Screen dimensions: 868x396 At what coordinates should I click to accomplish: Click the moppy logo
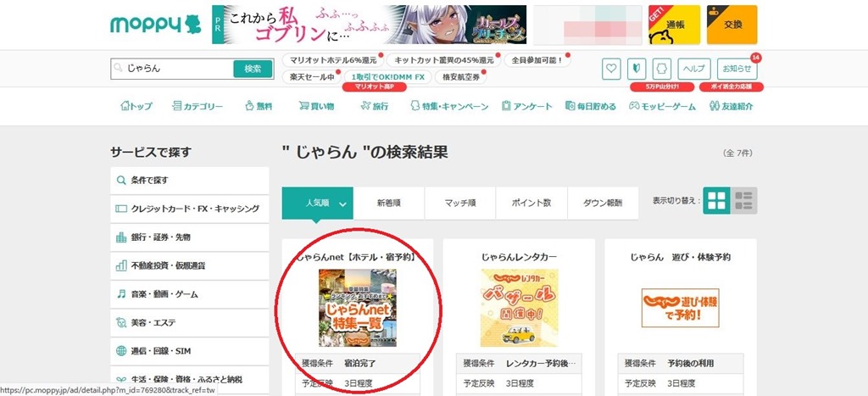click(x=156, y=25)
